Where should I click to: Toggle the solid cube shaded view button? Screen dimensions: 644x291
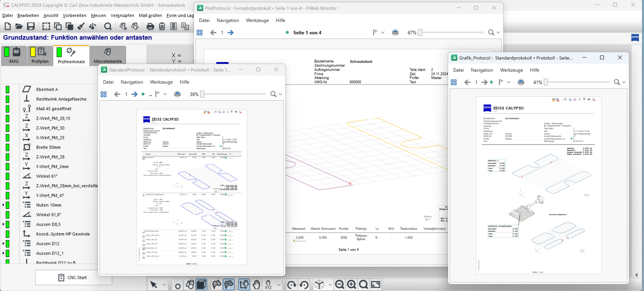coord(201,285)
